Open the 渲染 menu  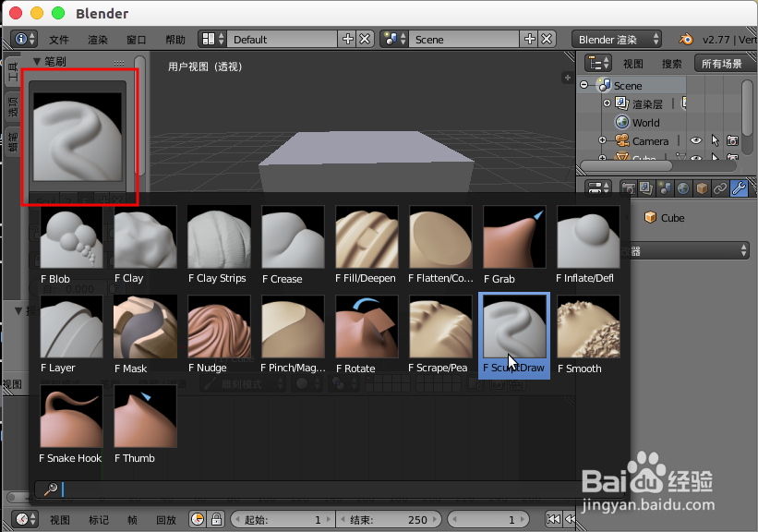click(98, 40)
